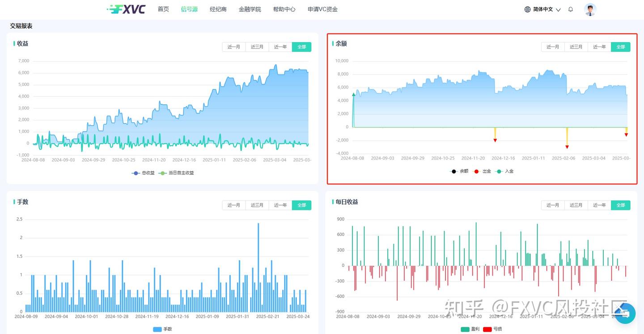Select 全部 in the 余额 chart
The image size is (644, 334).
tap(621, 47)
